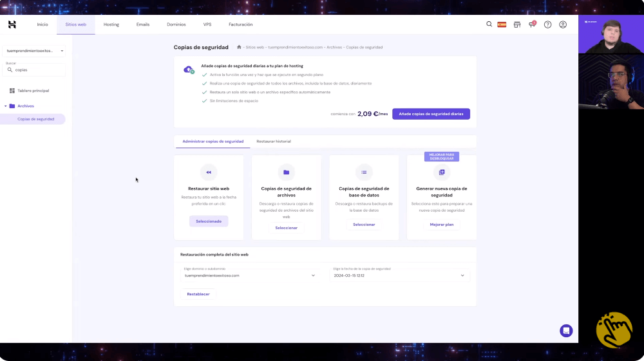Click the Restablecer button
Screen dimensions: 644x361
pyautogui.click(x=198, y=294)
